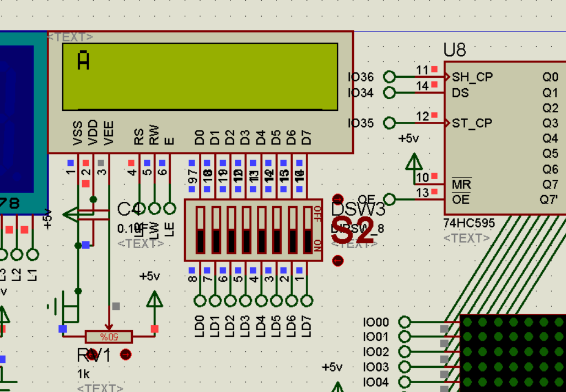Select the LD3 terminal circle
Image resolution: width=566 pixels, height=392 pixels.
tap(246, 300)
